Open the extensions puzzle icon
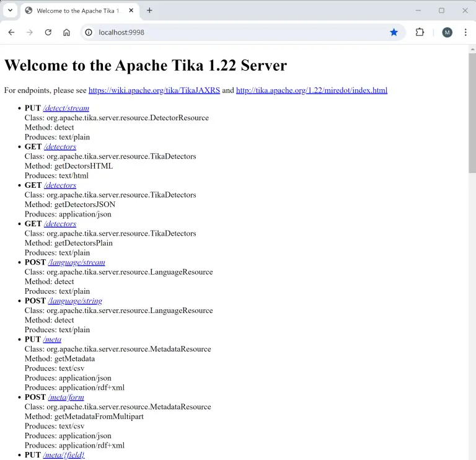This screenshot has height=460, width=476. pyautogui.click(x=420, y=32)
